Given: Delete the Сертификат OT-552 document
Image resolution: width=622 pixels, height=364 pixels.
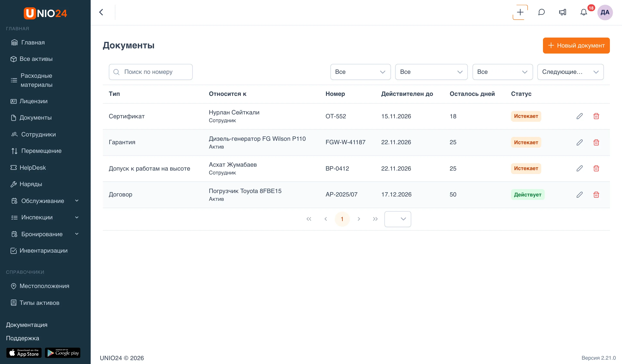Looking at the screenshot, I should pos(596,116).
